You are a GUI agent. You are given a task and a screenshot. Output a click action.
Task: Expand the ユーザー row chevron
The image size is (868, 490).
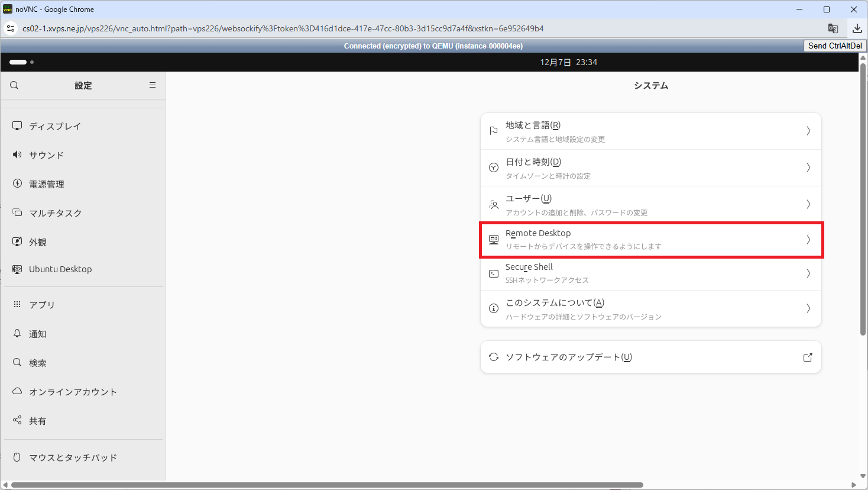[808, 205]
